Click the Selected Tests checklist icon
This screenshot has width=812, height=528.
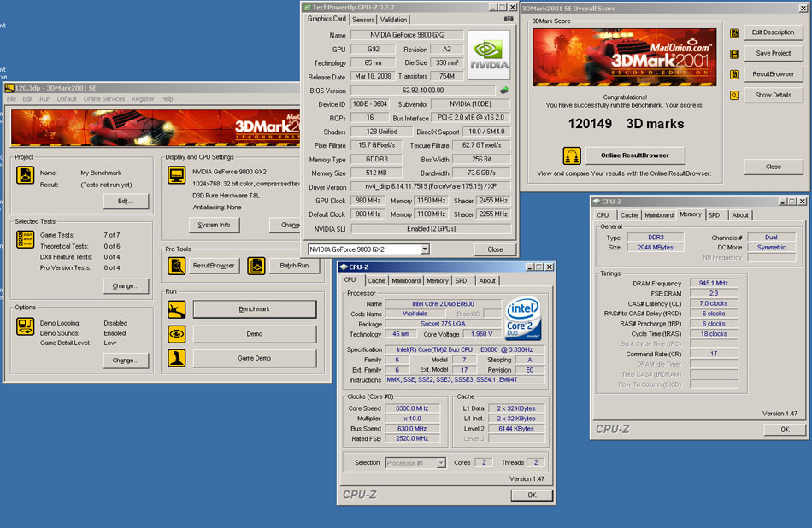(x=25, y=239)
